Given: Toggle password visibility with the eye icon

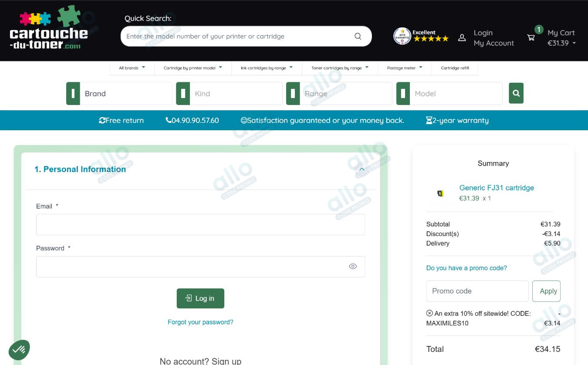Looking at the screenshot, I should tap(353, 266).
